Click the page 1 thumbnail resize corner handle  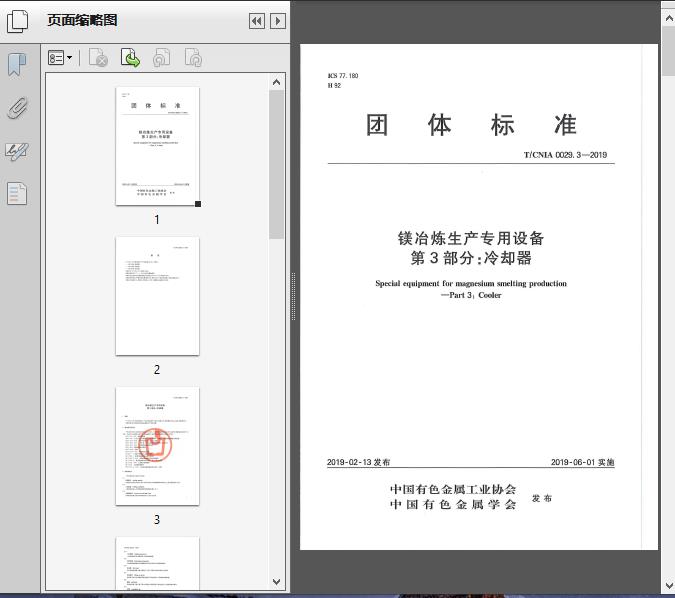[x=198, y=204]
